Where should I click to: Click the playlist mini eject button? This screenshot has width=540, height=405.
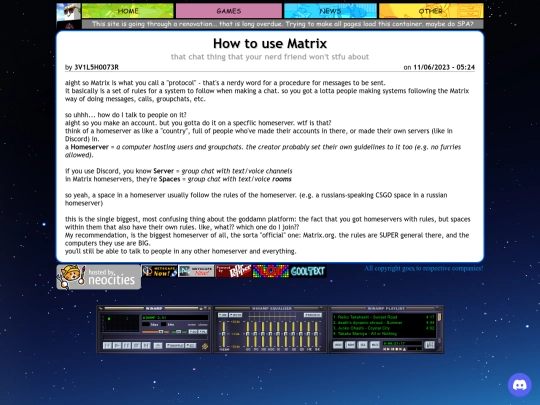coord(404,349)
